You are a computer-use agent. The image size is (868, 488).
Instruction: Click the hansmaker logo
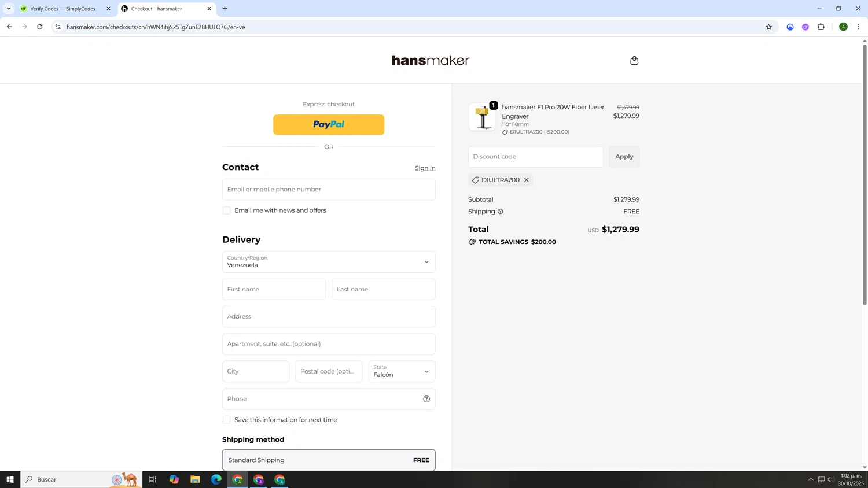point(431,60)
